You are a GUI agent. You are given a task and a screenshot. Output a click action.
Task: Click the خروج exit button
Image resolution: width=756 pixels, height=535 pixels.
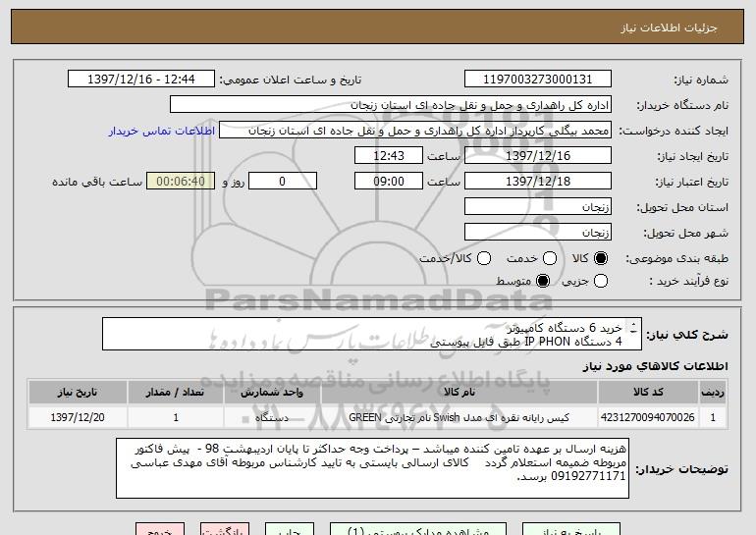coord(160,529)
